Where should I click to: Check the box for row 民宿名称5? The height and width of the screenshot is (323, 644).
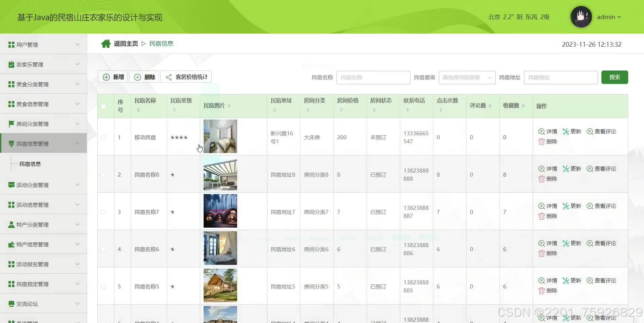click(x=103, y=287)
